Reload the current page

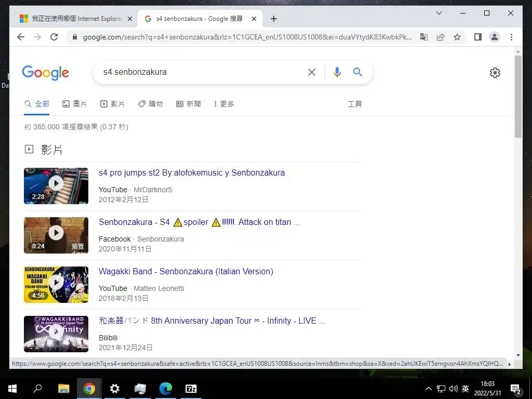click(x=54, y=37)
